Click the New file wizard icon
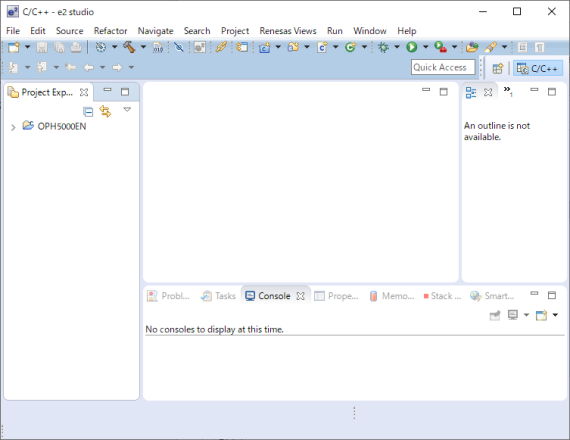Screen dimensions: 570x440 pyautogui.click(x=14, y=47)
